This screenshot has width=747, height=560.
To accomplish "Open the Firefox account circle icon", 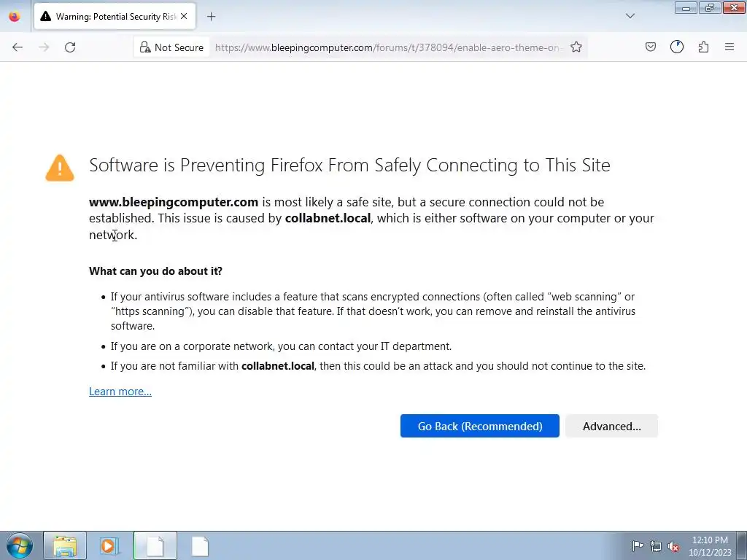I will 676,47.
